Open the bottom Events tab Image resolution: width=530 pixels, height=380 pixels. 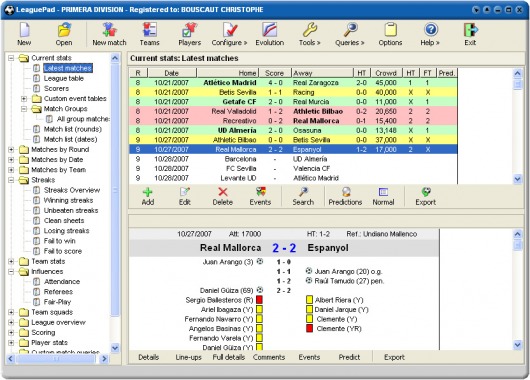[x=309, y=357]
